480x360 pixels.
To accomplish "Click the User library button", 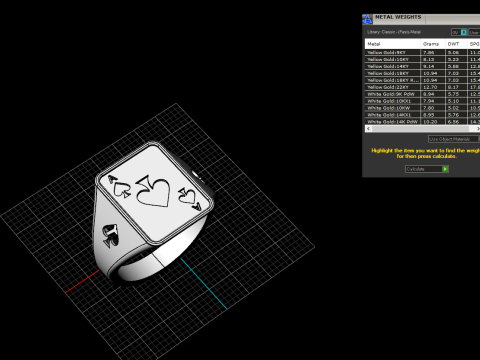I will click(x=474, y=32).
